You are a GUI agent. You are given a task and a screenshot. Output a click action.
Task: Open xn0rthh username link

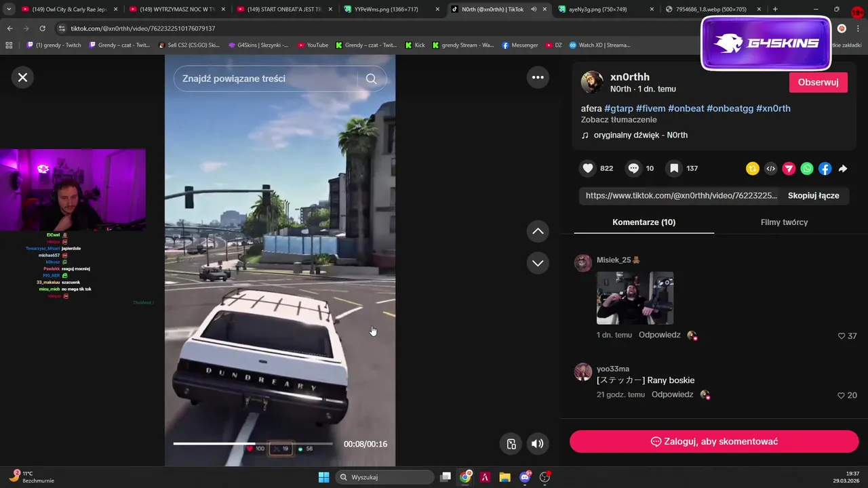(x=630, y=77)
